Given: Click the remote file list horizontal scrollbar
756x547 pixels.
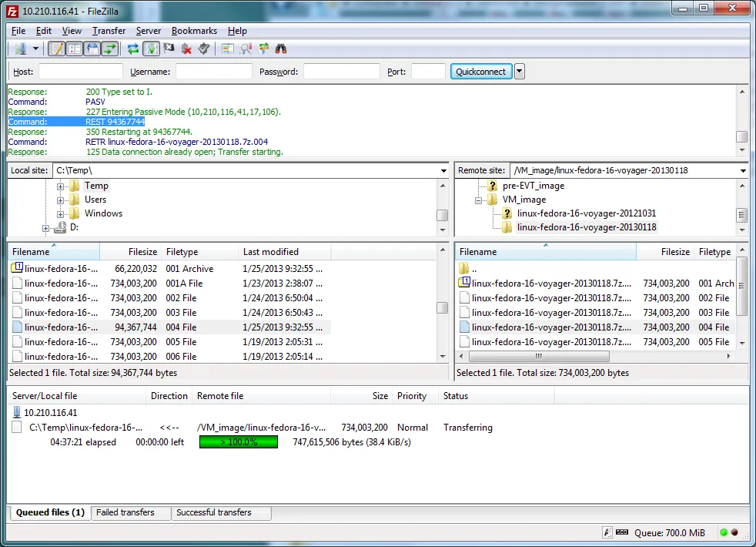Looking at the screenshot, I should (x=539, y=357).
